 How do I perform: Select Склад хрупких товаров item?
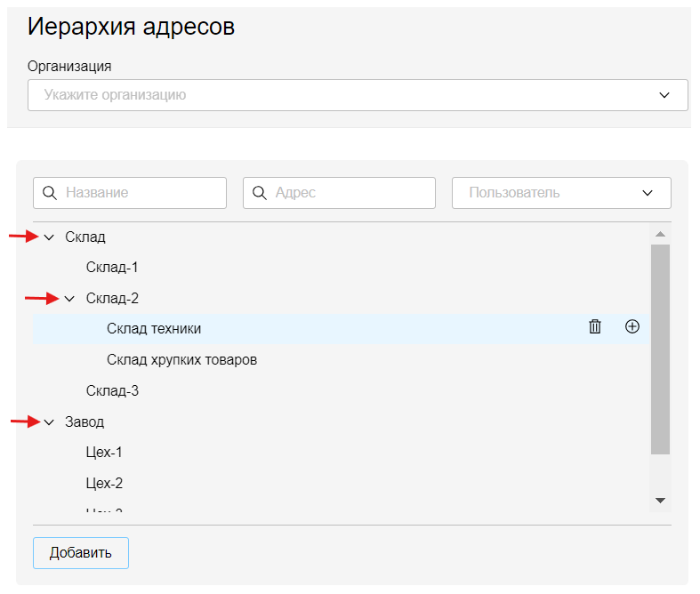[x=181, y=360]
